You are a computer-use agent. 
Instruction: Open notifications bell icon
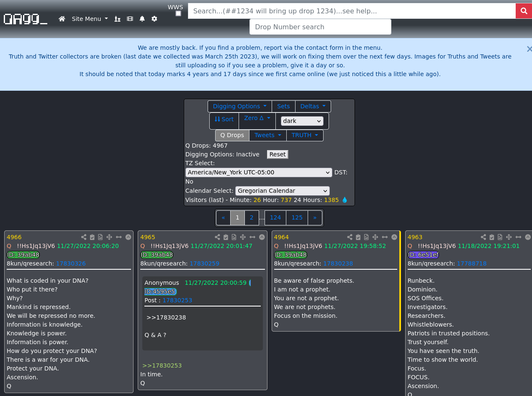pos(142,19)
